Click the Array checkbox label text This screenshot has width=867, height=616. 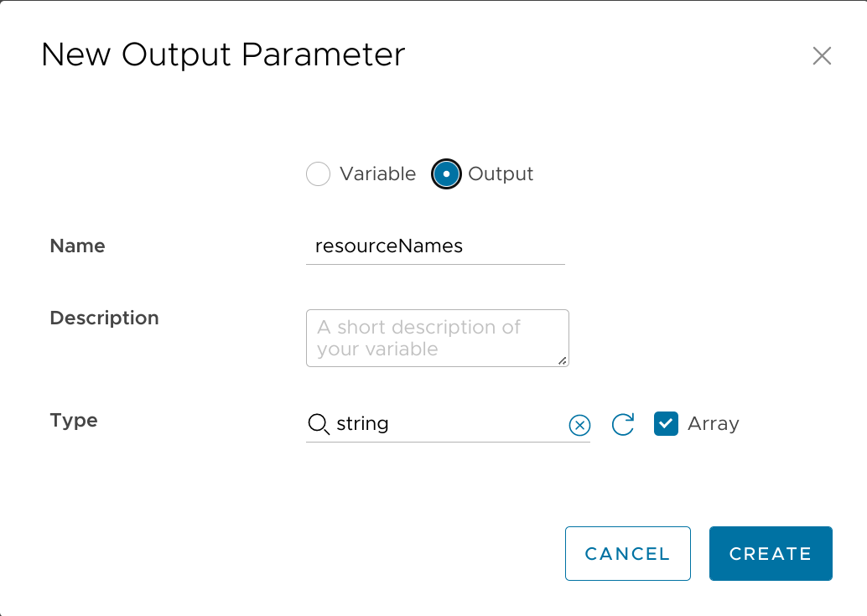[x=713, y=424]
